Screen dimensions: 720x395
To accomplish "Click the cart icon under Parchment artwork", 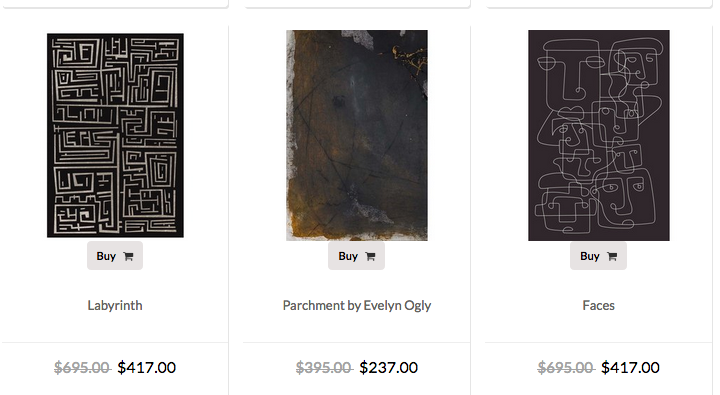I will tap(371, 256).
